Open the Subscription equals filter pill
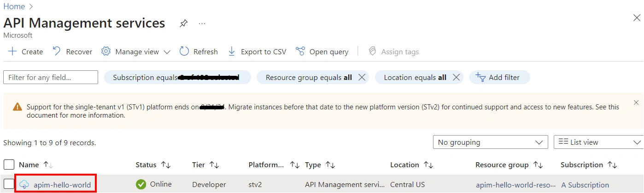The width and height of the screenshot is (644, 193). [x=177, y=77]
